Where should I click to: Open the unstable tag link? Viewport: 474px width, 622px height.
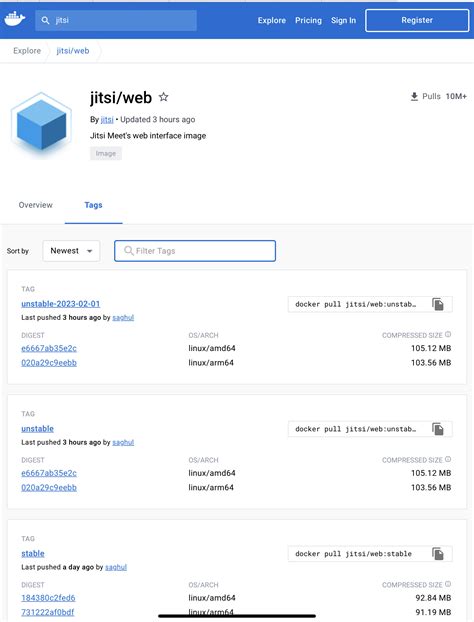(x=37, y=429)
